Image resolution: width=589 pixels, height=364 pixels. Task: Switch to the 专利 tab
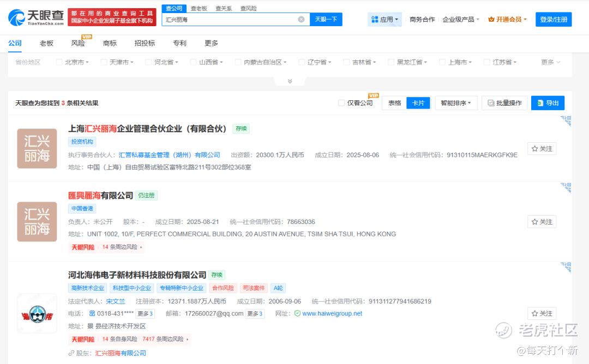click(x=179, y=43)
